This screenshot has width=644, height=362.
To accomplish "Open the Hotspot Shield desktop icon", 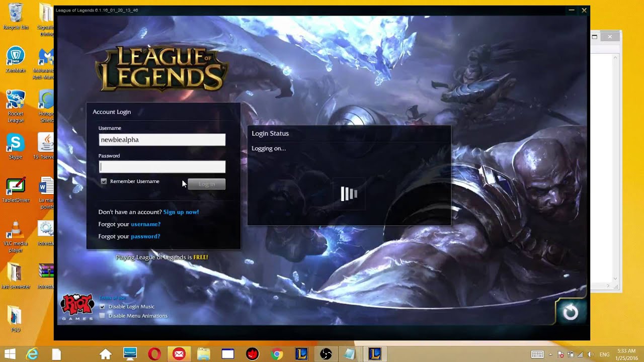I will click(x=46, y=106).
